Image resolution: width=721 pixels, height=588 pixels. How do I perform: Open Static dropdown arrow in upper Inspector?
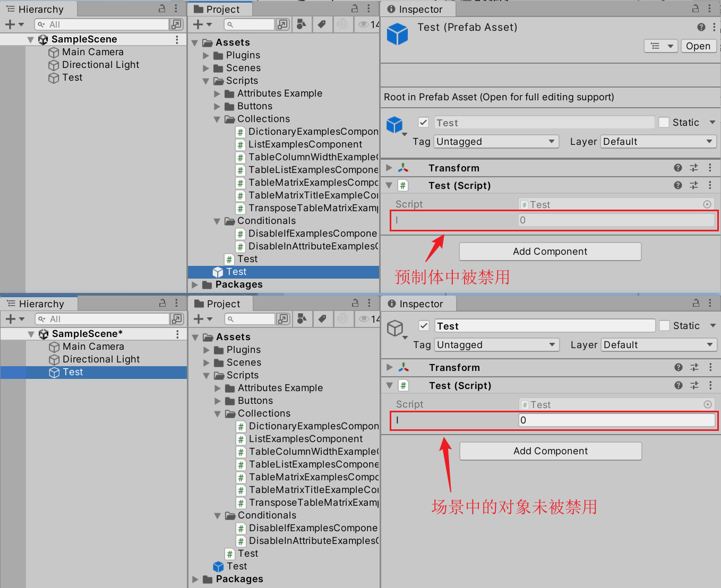point(713,123)
